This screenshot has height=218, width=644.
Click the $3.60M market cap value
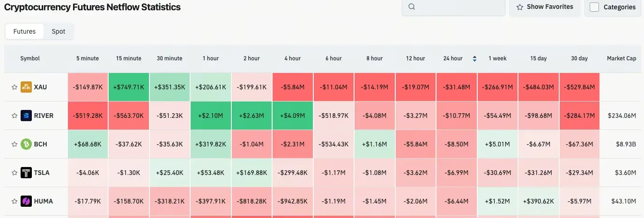click(624, 173)
